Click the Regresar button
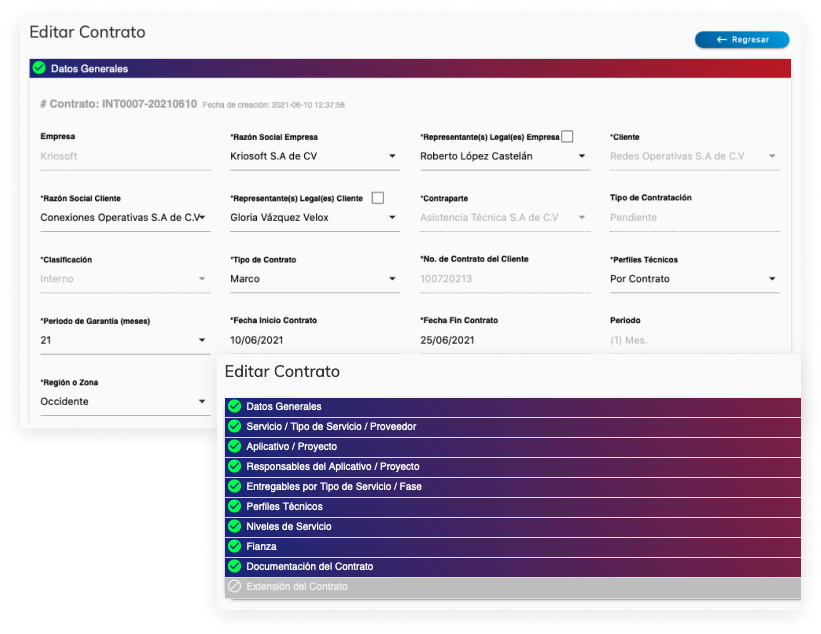The image size is (821, 634). [742, 39]
